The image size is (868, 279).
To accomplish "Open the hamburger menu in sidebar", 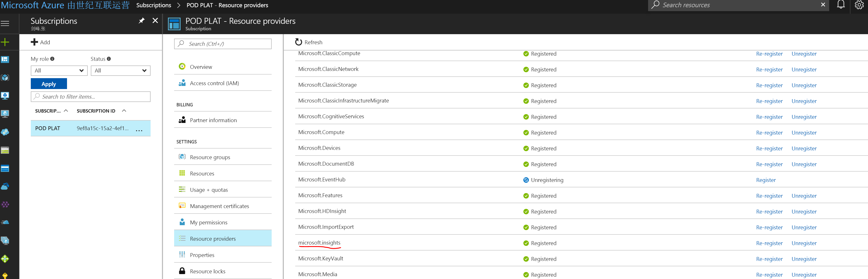I will tap(5, 23).
